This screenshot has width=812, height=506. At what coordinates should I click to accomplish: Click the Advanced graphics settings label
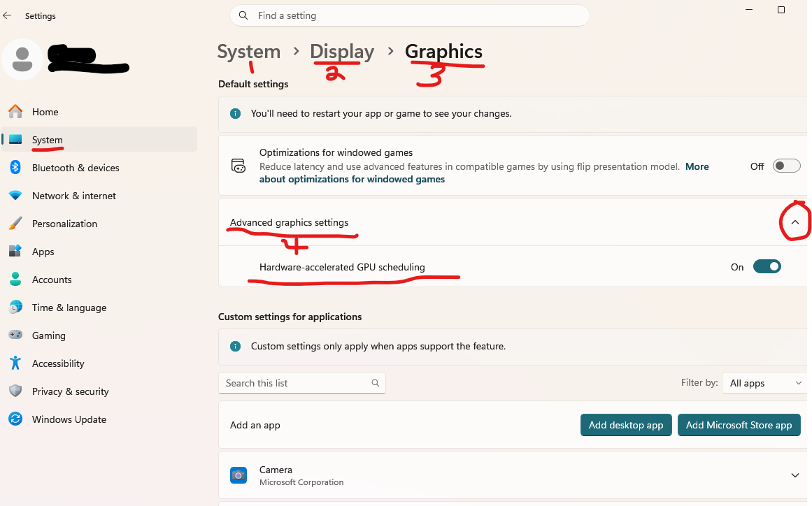[x=289, y=222]
